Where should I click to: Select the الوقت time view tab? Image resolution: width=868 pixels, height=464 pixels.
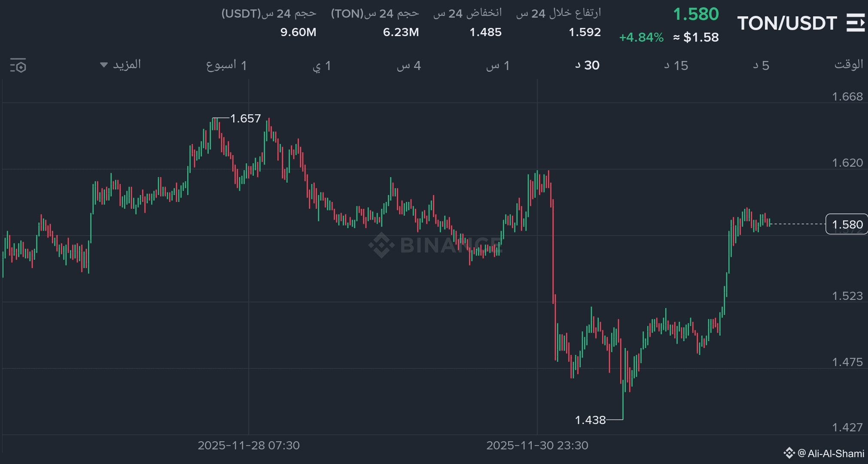848,64
